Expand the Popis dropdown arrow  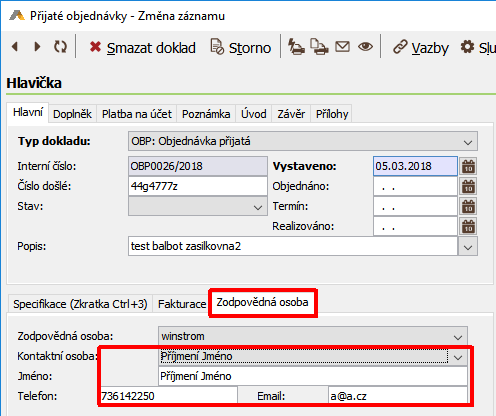coord(468,247)
